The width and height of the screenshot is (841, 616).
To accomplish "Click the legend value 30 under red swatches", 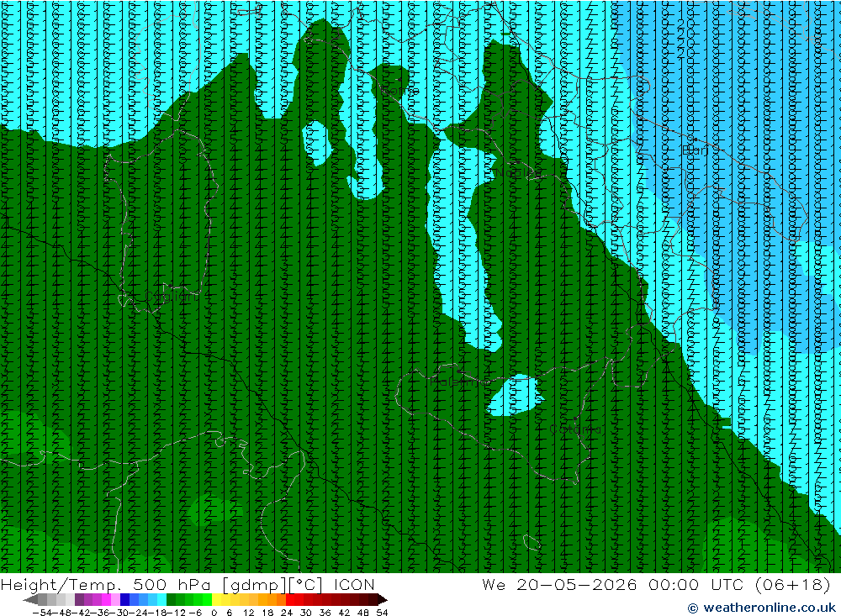I will (306, 613).
